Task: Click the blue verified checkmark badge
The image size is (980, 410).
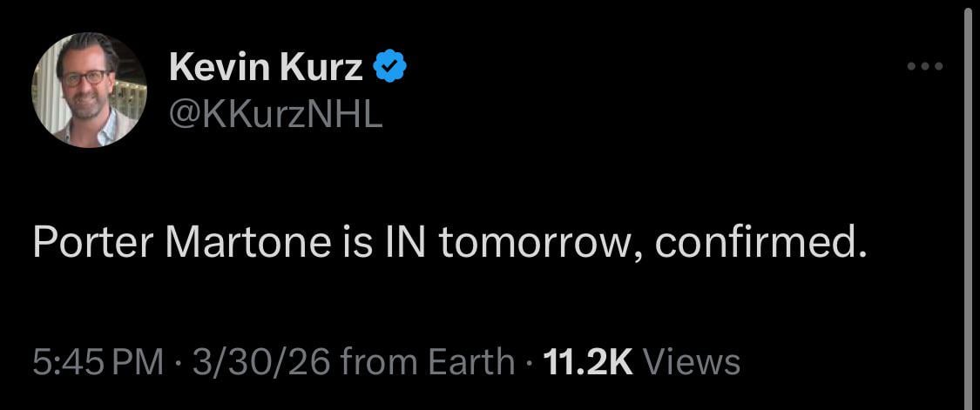Action: tap(390, 67)
